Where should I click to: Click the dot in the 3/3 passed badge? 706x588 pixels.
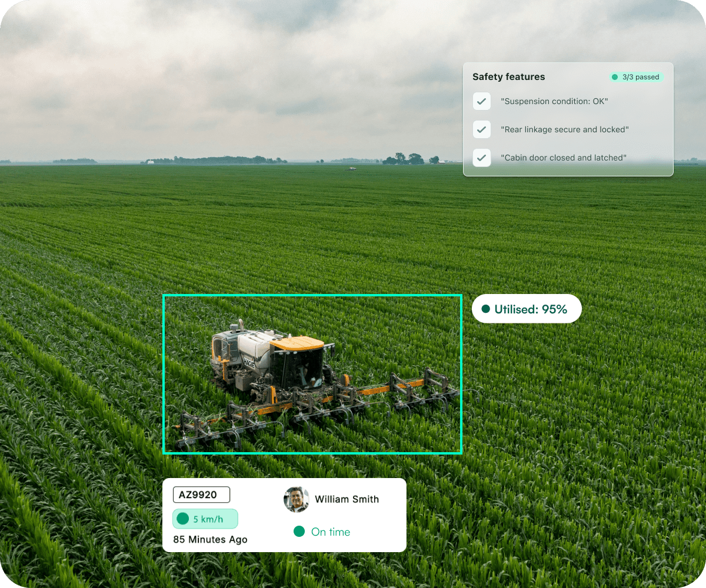pos(615,77)
